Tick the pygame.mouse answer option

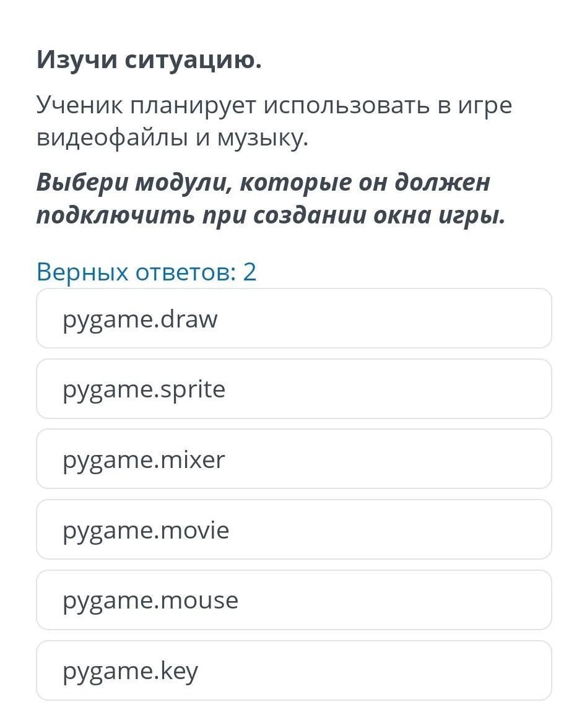[293, 600]
